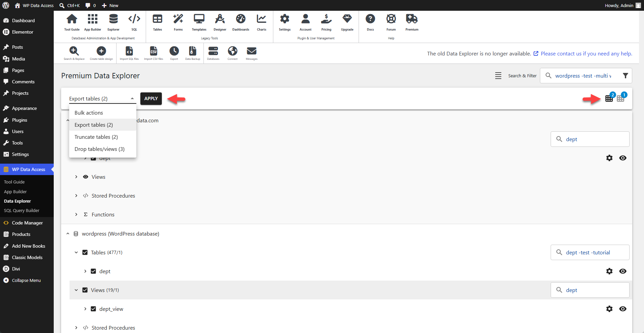Screen dimensions: 644x333
Task: Choose Truncate tables (2) option
Action: pyautogui.click(x=103, y=137)
